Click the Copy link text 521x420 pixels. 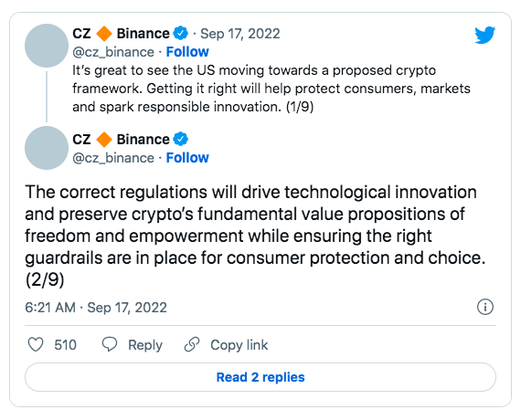pos(239,345)
